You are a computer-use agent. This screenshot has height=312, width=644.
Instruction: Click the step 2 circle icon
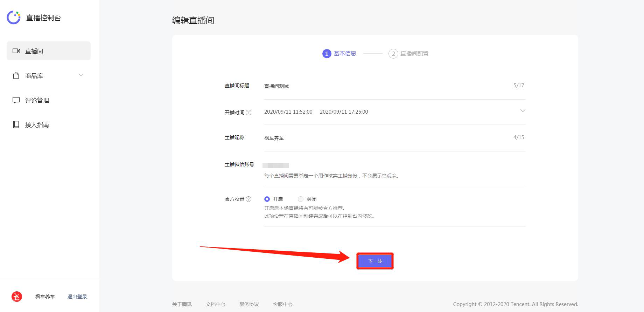393,54
